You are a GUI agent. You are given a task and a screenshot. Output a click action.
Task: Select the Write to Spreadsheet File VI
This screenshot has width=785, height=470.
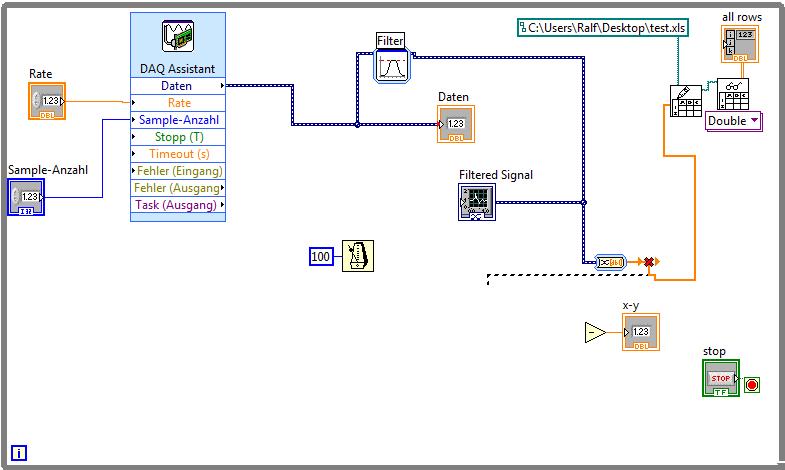coord(686,101)
